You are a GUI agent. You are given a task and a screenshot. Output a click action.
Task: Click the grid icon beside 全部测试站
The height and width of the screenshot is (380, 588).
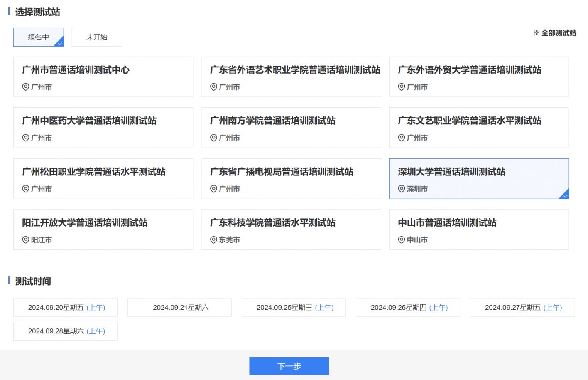pyautogui.click(x=537, y=32)
